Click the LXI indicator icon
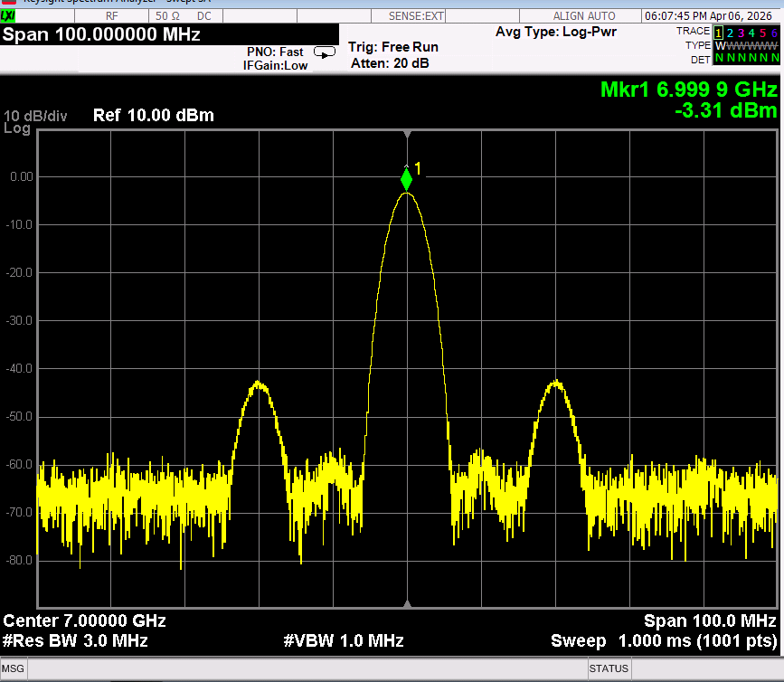 [x=8, y=16]
